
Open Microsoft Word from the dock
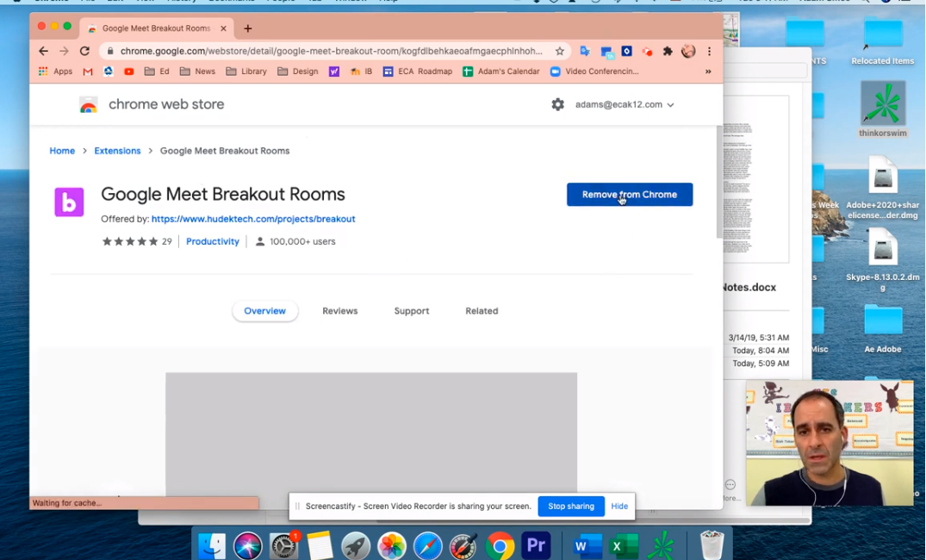(x=587, y=545)
